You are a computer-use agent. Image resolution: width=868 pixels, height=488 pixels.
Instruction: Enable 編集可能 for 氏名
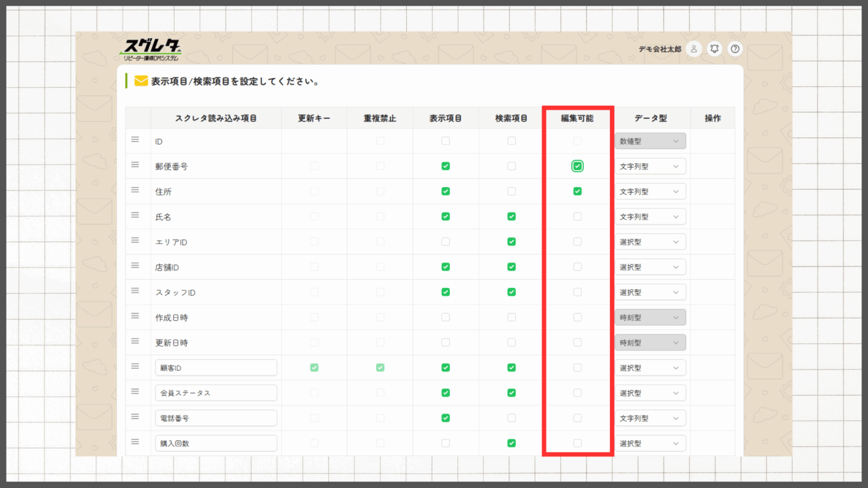pos(577,217)
